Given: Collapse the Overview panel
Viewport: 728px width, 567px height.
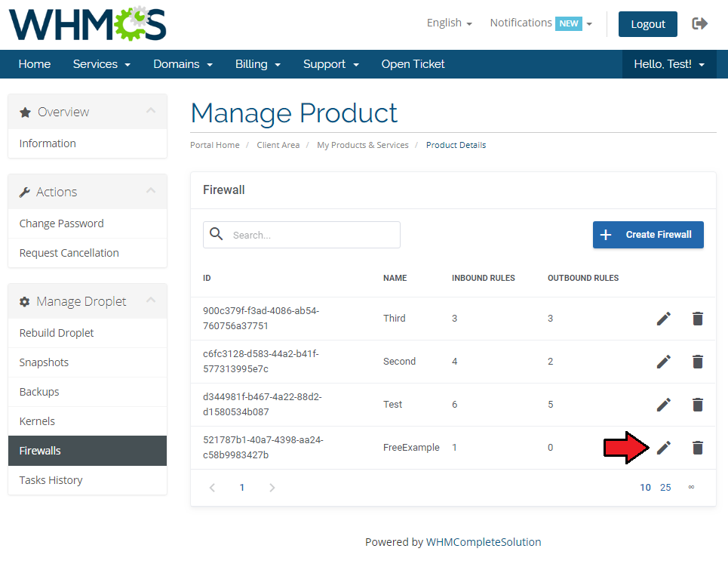Looking at the screenshot, I should coord(151,111).
